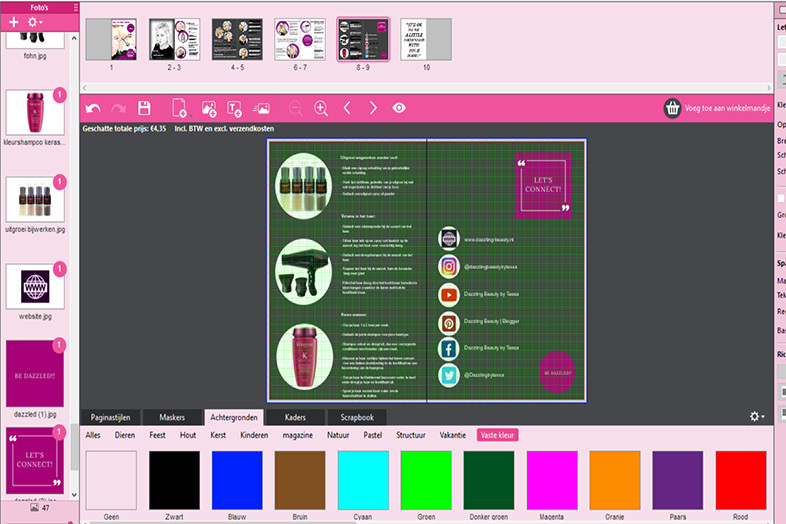Apply the Donker groen background color
This screenshot has height=524, width=786.
tap(489, 480)
